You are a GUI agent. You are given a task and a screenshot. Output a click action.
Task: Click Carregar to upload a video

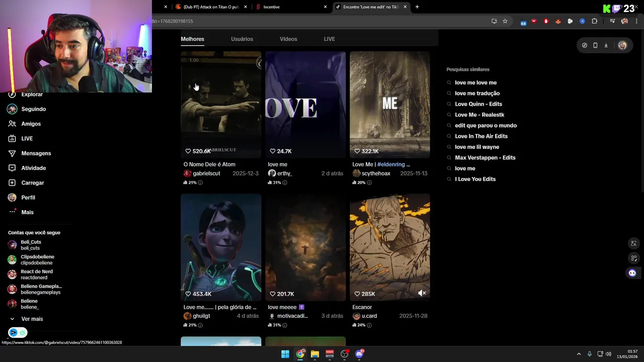(32, 183)
